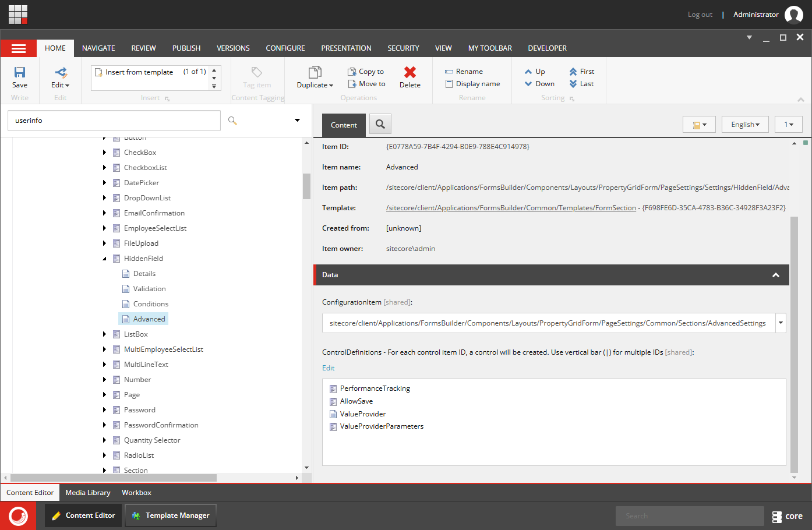Click the tree vertical scrollbar thumb
The width and height of the screenshot is (812, 530).
coord(306,186)
